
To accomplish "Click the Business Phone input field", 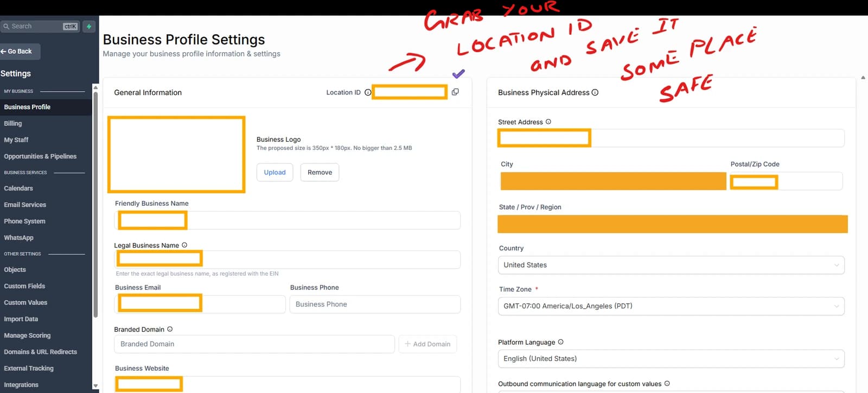I will click(x=375, y=305).
